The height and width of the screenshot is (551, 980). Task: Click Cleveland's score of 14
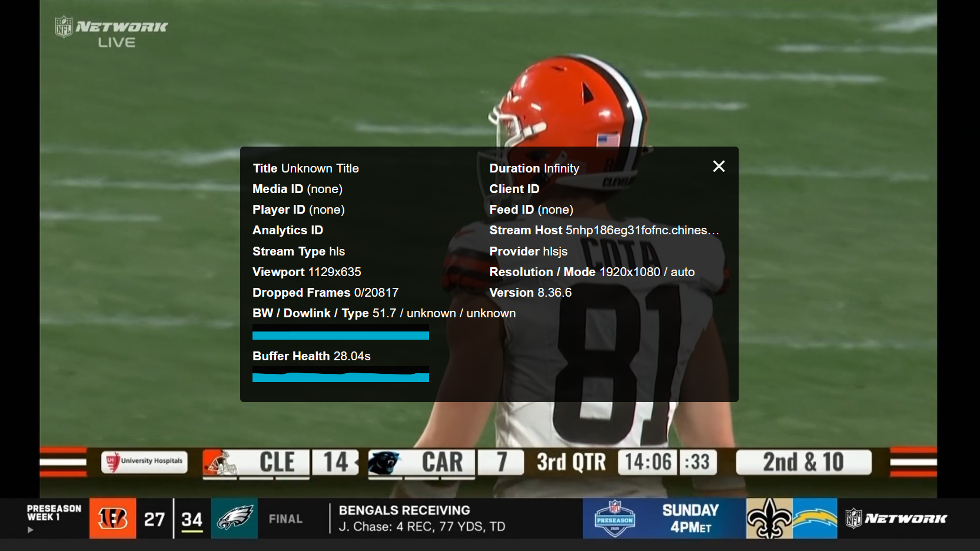335,462
